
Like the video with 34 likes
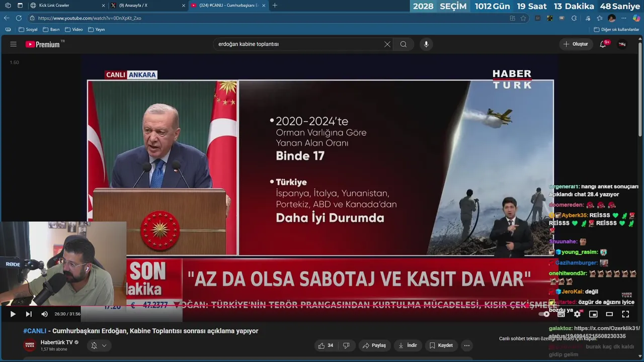pos(326,345)
